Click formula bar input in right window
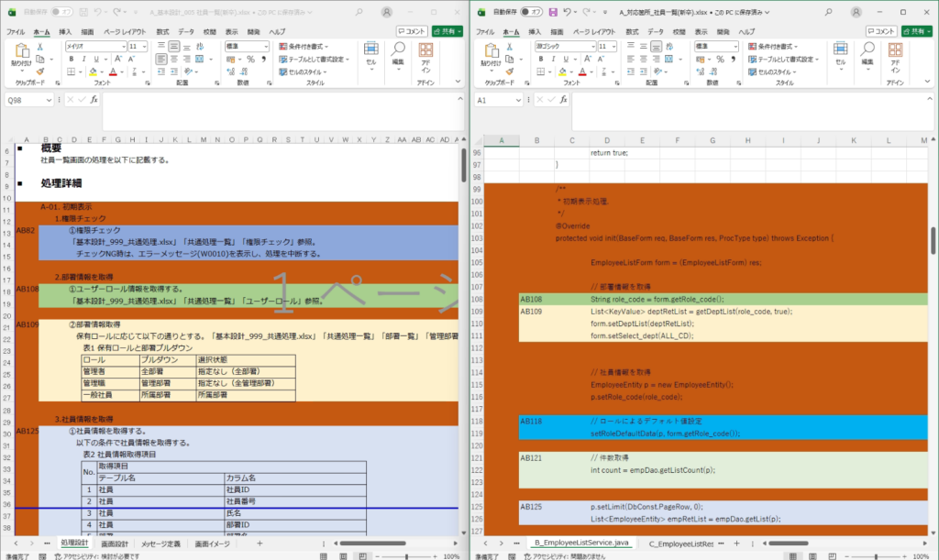 point(748,111)
